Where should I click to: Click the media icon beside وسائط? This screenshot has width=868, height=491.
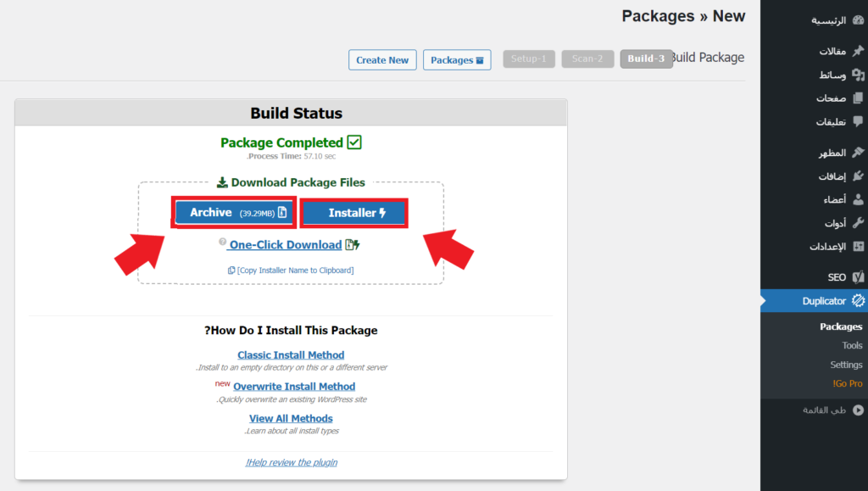click(858, 75)
